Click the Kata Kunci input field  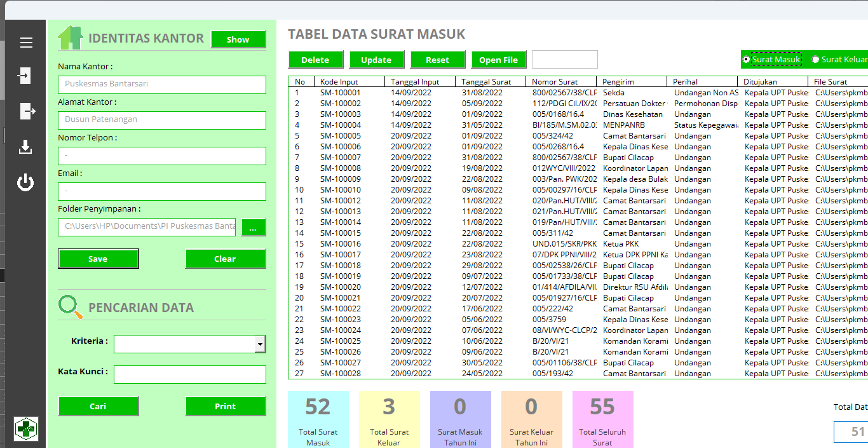[189, 374]
